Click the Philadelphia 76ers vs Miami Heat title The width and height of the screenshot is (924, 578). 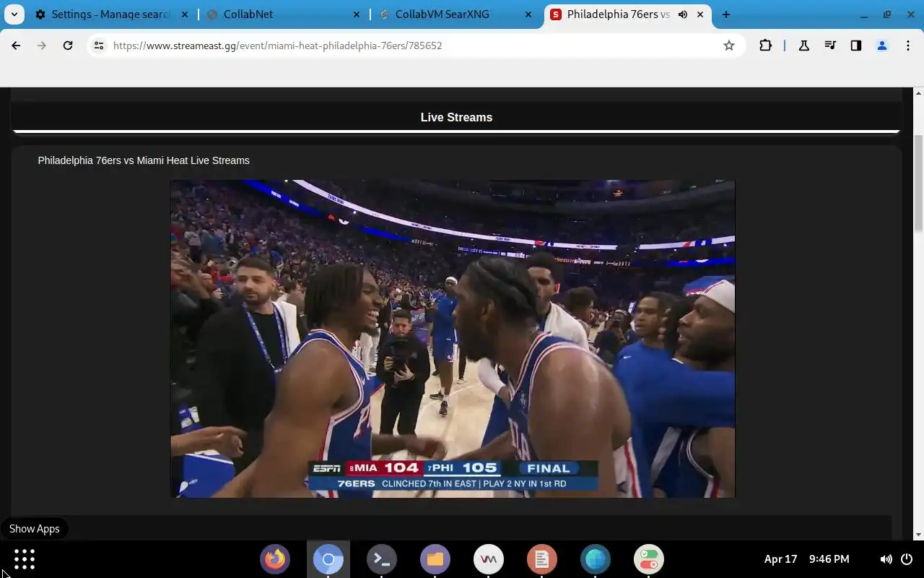(x=144, y=160)
